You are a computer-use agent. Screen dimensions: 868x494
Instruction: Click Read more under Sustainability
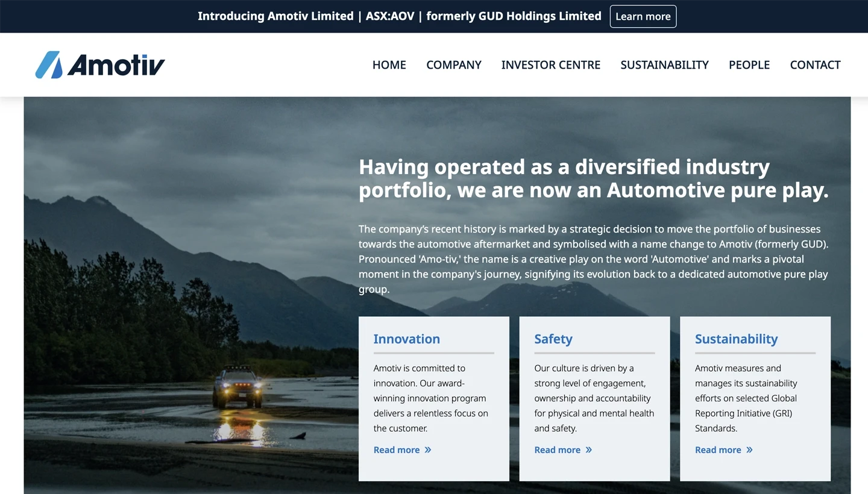tap(718, 450)
